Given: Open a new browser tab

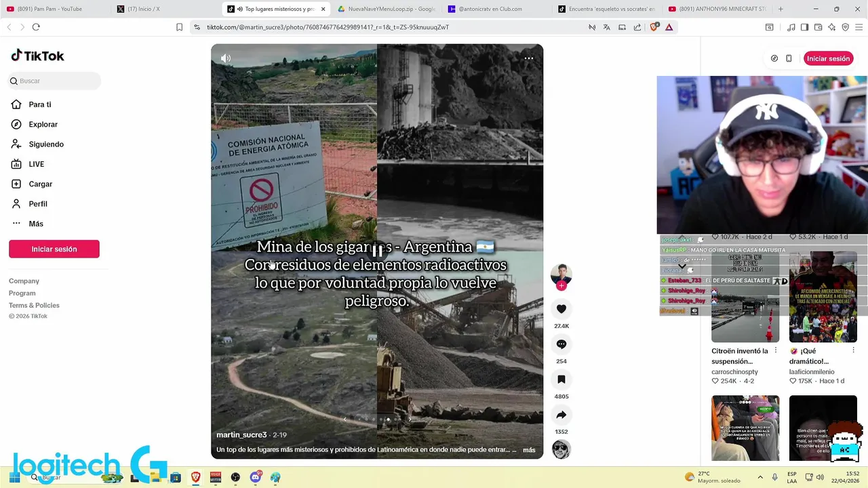Looking at the screenshot, I should (x=781, y=9).
